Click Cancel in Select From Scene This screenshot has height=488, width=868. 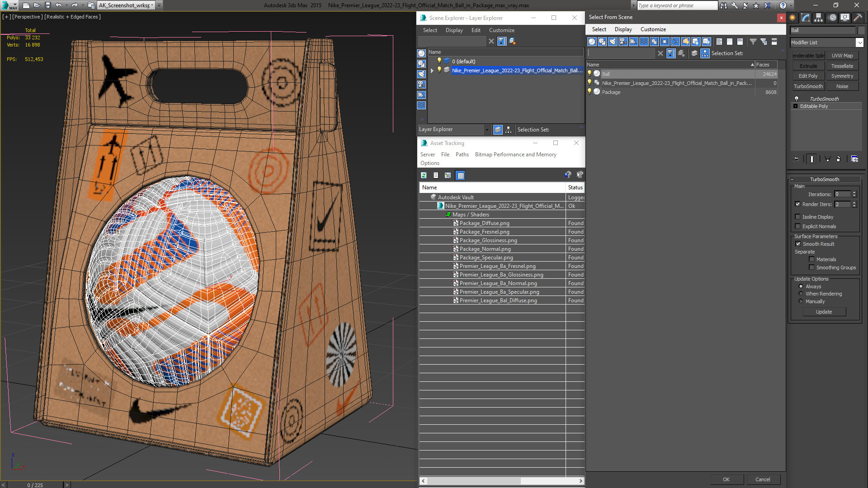coord(763,479)
